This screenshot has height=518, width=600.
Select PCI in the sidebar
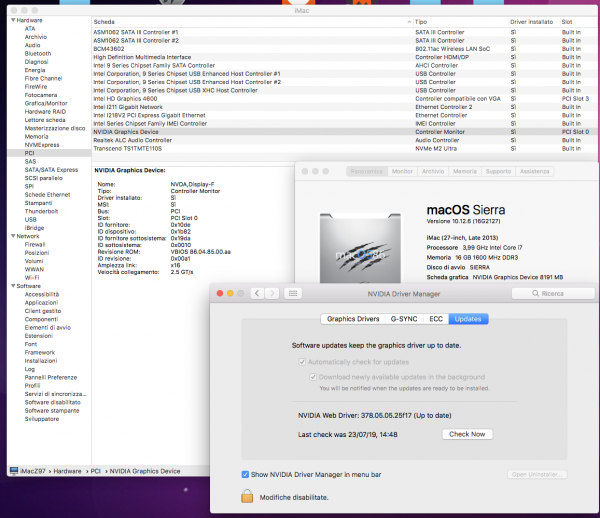tap(49, 153)
